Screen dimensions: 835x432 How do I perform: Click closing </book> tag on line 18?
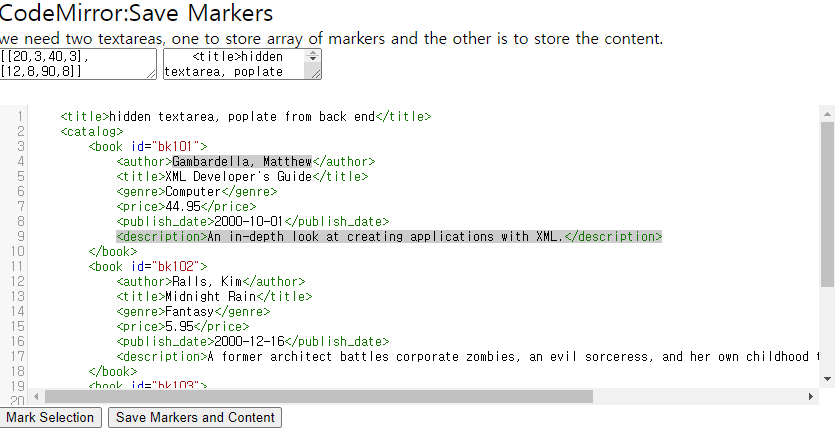click(113, 371)
